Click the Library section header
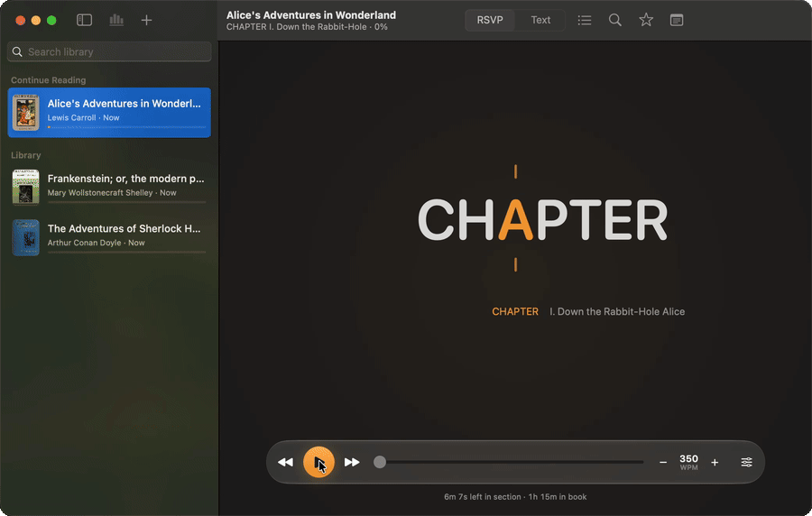 [26, 155]
